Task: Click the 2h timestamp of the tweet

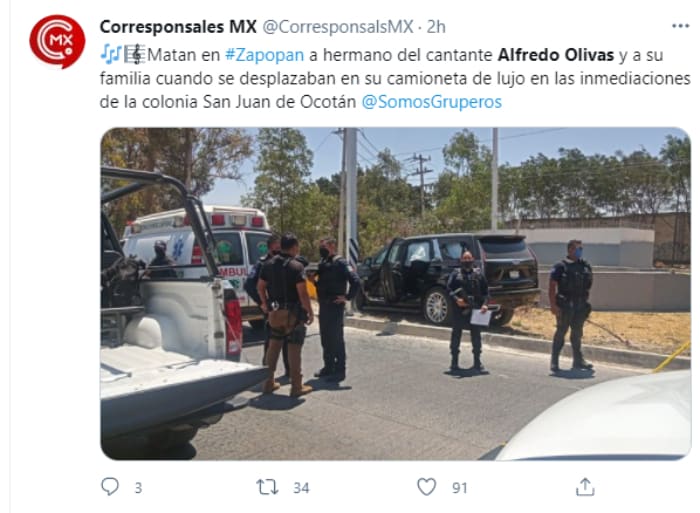Action: click(436, 27)
